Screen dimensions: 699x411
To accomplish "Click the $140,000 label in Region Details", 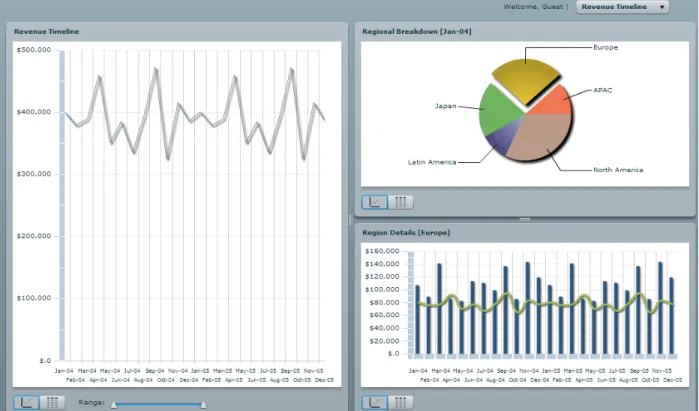I will click(382, 264).
